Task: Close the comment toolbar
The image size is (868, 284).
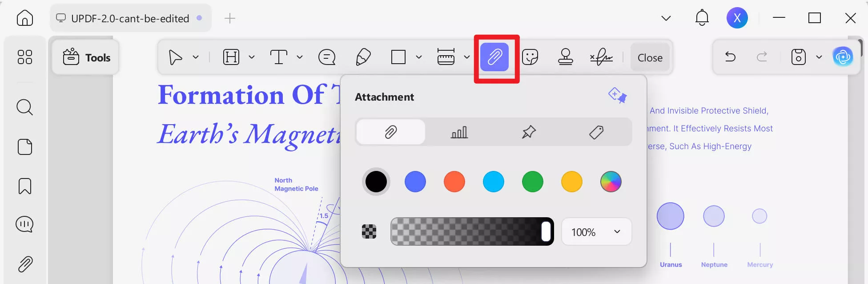Action: point(650,57)
